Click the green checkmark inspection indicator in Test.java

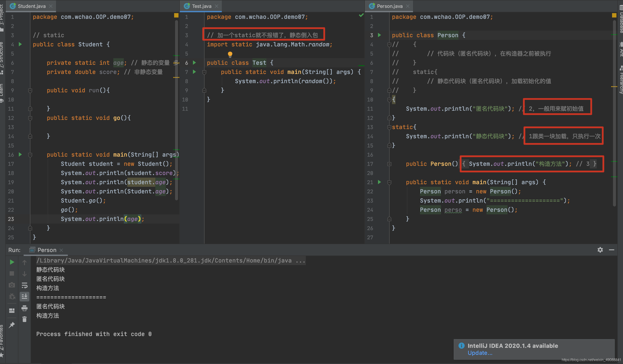click(x=361, y=15)
